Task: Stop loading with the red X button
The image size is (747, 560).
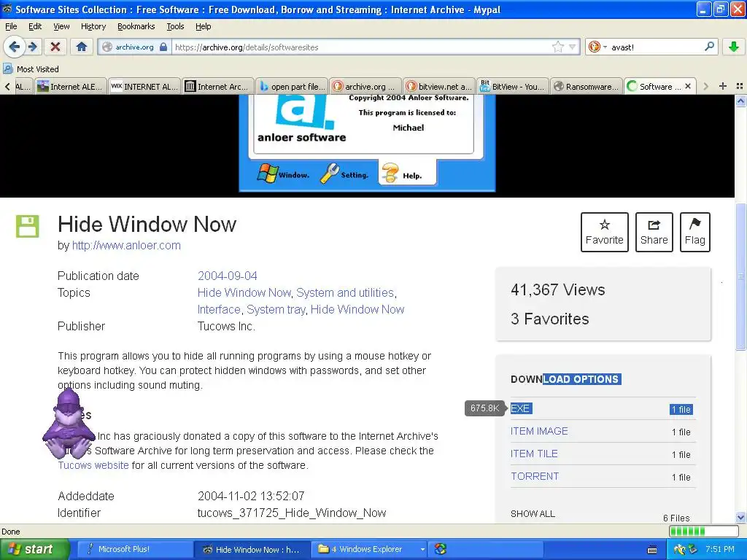Action: [x=55, y=47]
